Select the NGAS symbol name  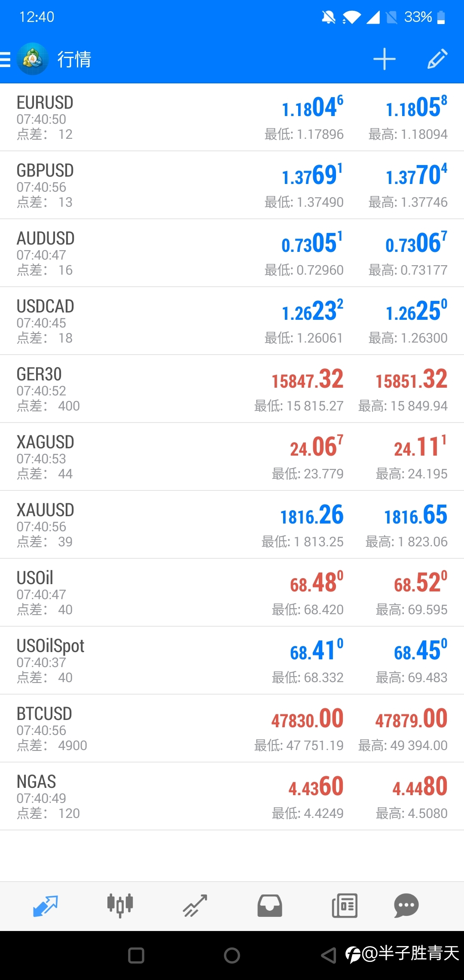pyautogui.click(x=37, y=782)
